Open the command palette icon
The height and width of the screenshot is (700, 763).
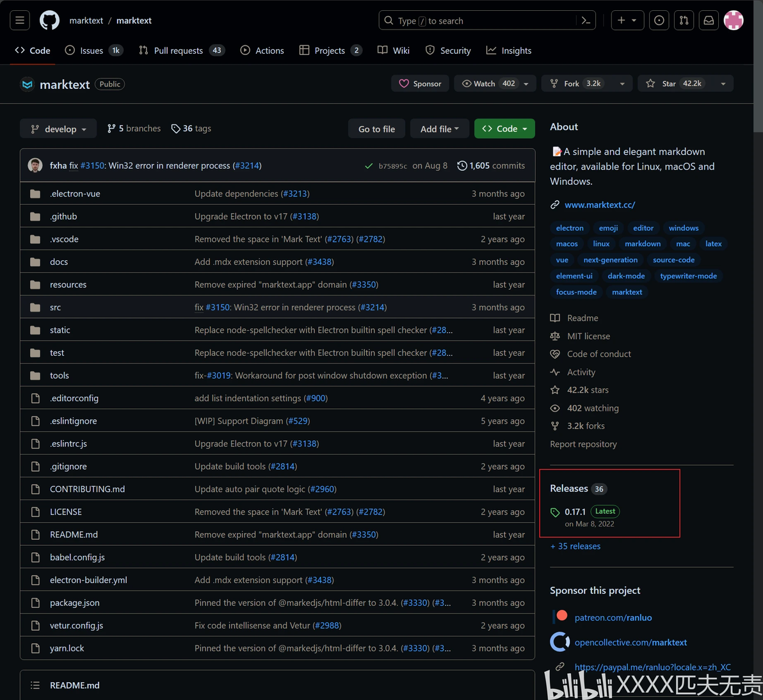pyautogui.click(x=586, y=20)
